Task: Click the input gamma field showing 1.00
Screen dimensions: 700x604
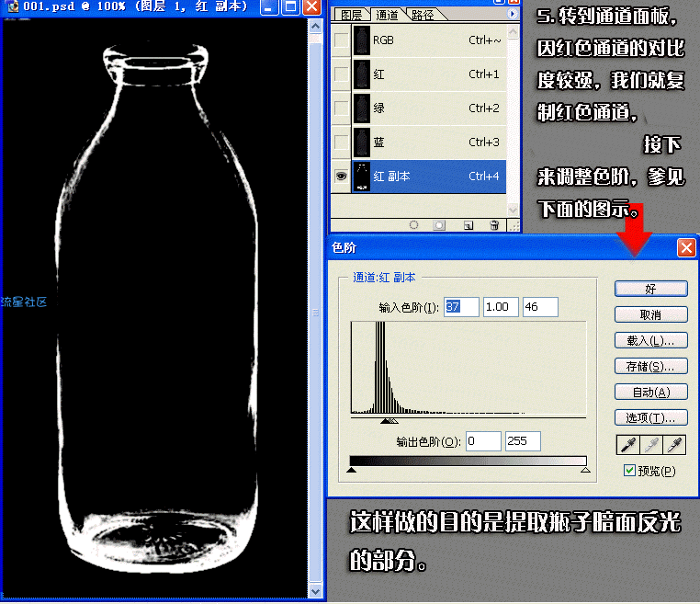Action: (x=501, y=307)
